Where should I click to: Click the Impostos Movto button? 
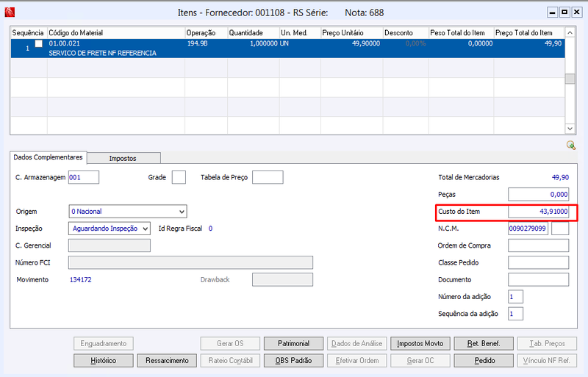420,344
